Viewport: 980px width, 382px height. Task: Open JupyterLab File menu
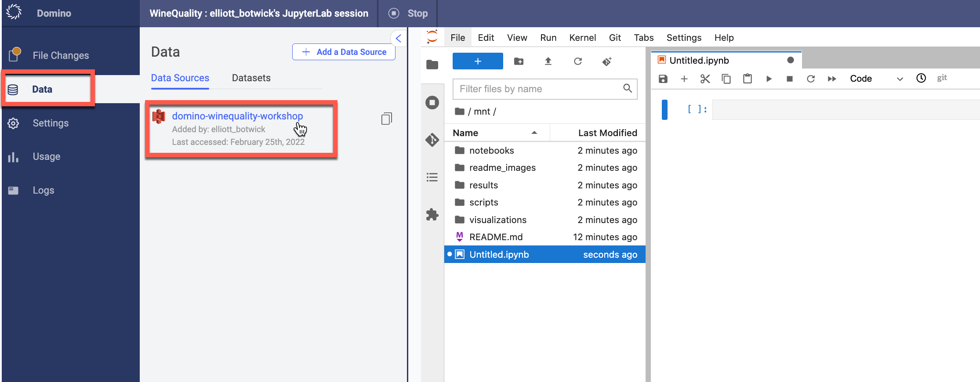457,38
